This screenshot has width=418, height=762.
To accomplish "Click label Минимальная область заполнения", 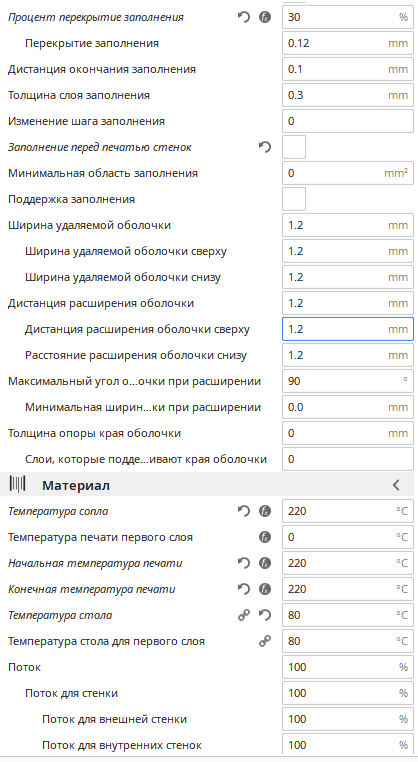I will tap(103, 173).
